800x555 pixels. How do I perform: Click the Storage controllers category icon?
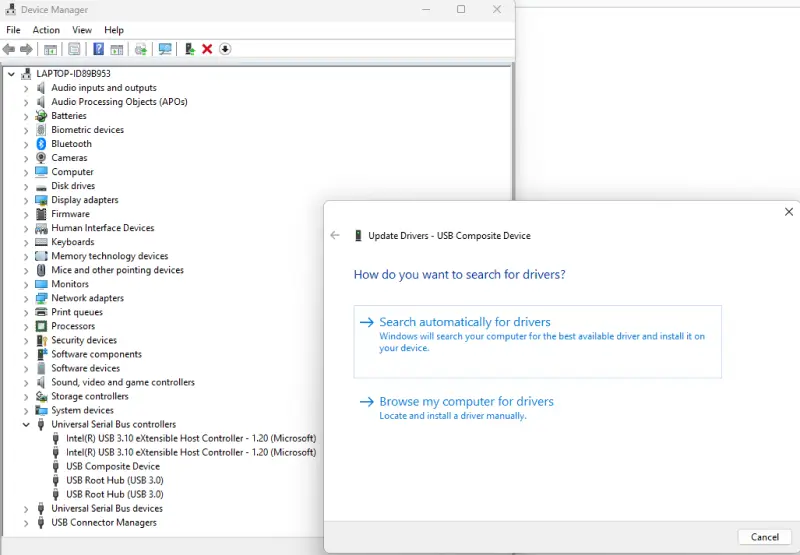click(x=41, y=396)
